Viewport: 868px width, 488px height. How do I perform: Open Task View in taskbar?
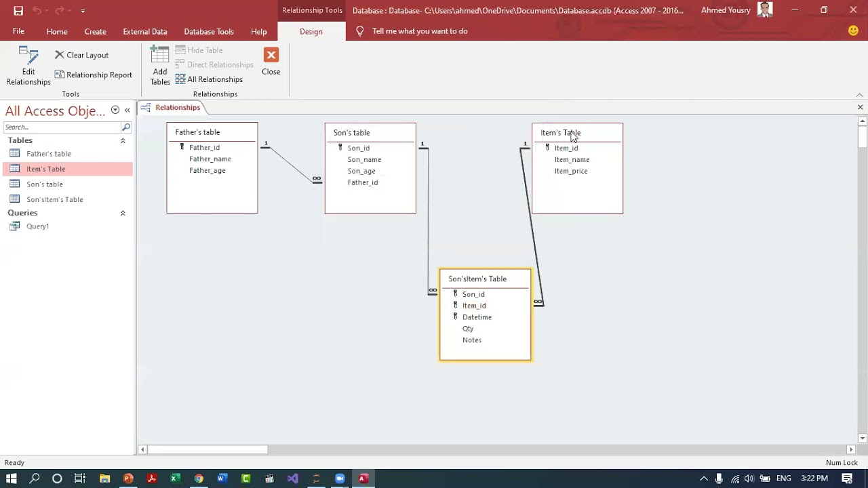(x=79, y=479)
